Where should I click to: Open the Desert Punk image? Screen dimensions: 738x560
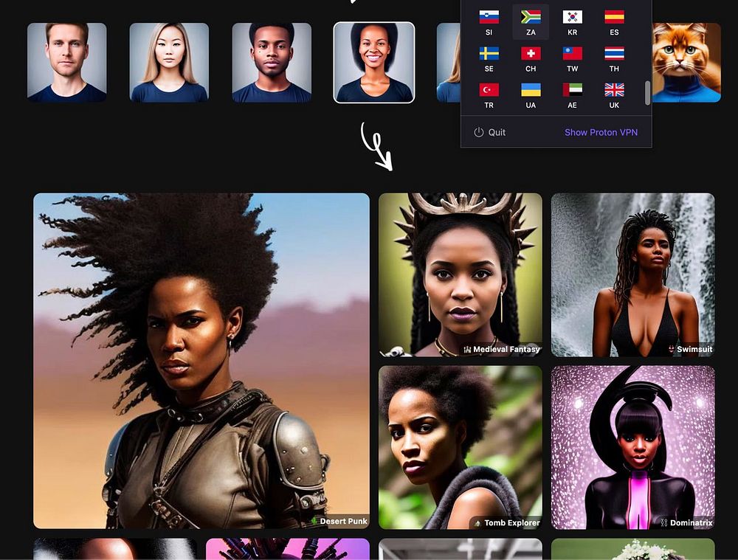tap(201, 361)
